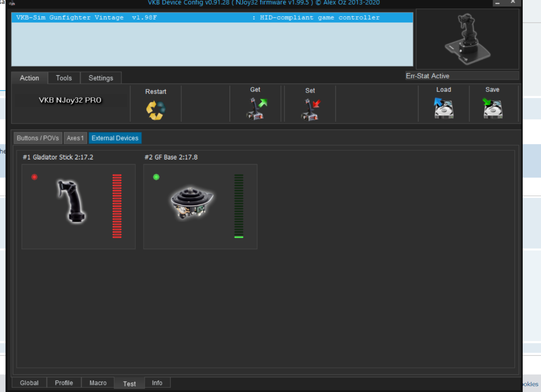Click the green status LED on GF Base
The width and height of the screenshot is (541, 392).
(156, 177)
